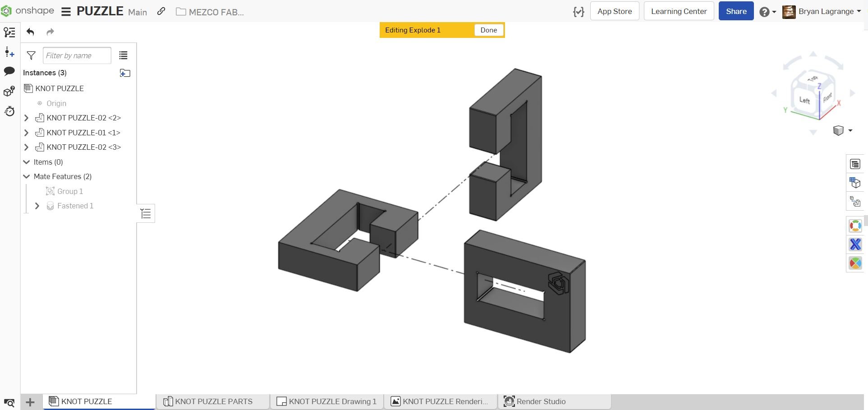
Task: Click the filter funnel icon
Action: click(31, 55)
